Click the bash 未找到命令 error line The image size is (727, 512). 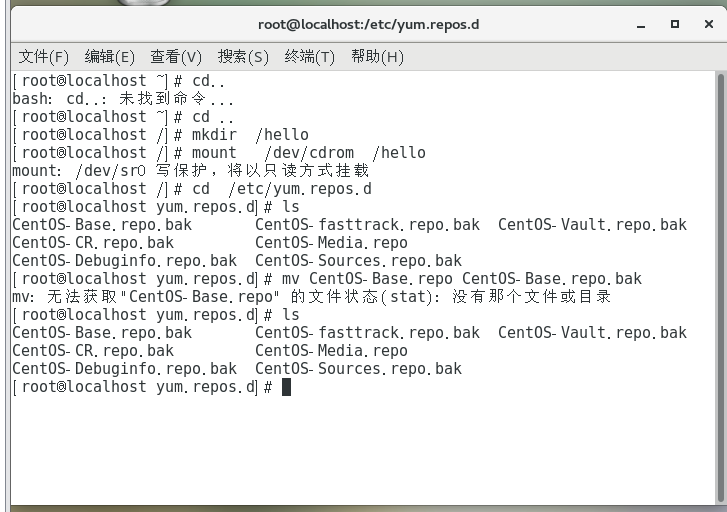click(x=123, y=99)
